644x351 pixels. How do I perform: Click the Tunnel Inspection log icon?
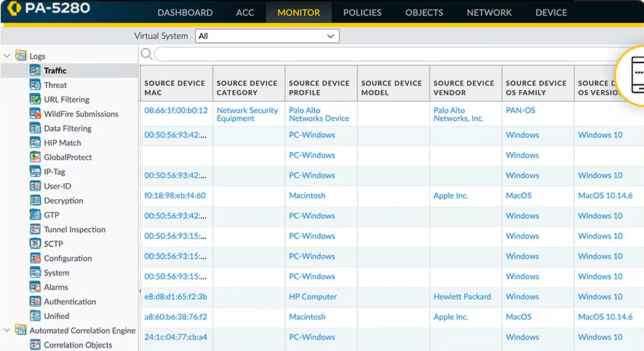[x=36, y=229]
